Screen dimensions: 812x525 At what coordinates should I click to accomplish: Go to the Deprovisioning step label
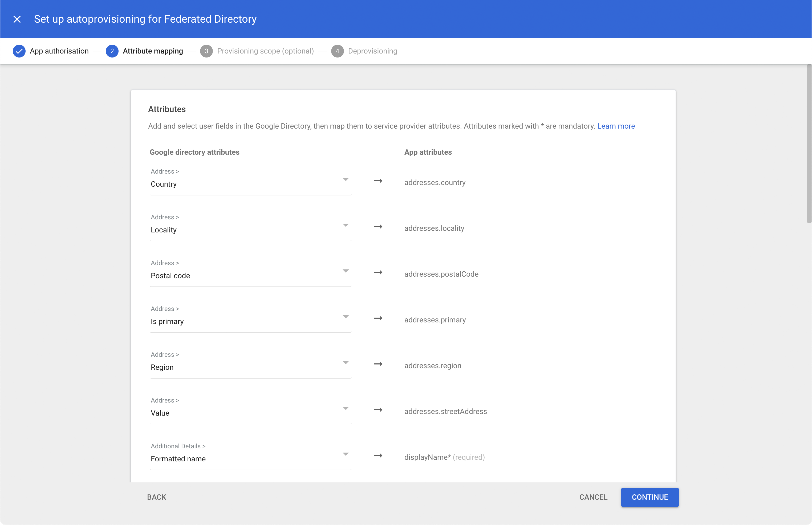[x=372, y=51]
